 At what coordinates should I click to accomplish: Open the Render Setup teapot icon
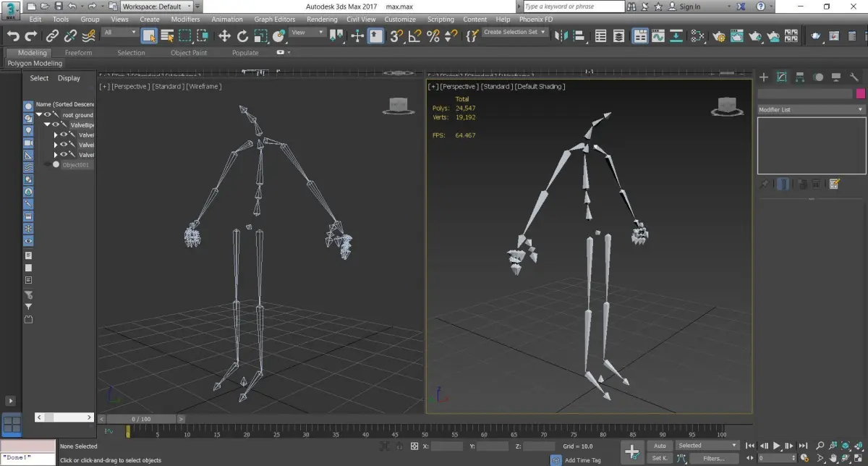tap(719, 35)
